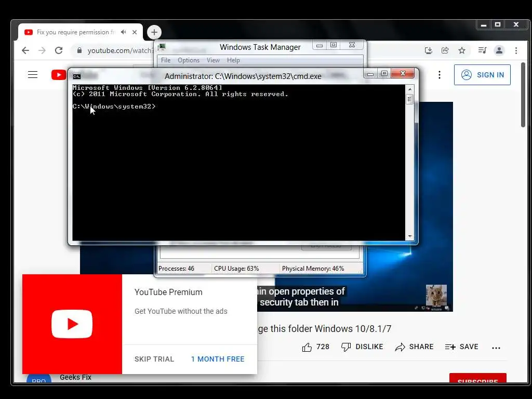
Task: Open the Chrome profile avatar
Action: [499, 50]
